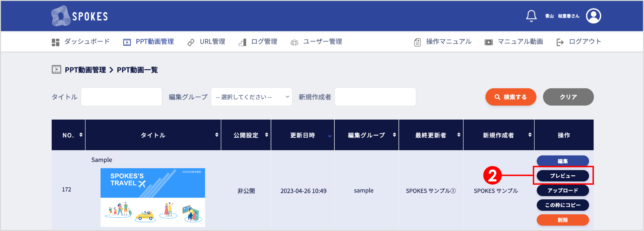Image resolution: width=644 pixels, height=231 pixels.
Task: Open the ダッシュボード menu item
Action: (x=87, y=42)
